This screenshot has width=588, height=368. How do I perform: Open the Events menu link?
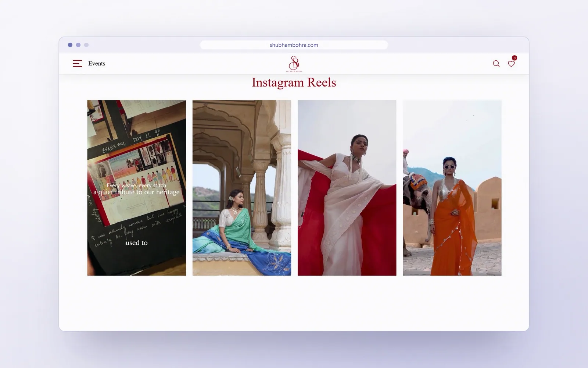point(97,64)
